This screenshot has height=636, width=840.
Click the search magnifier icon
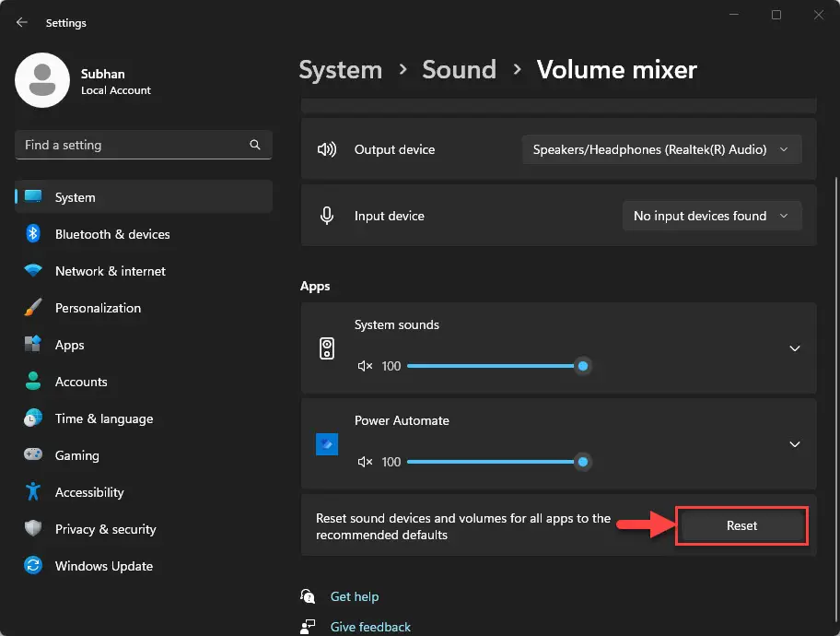click(x=255, y=145)
